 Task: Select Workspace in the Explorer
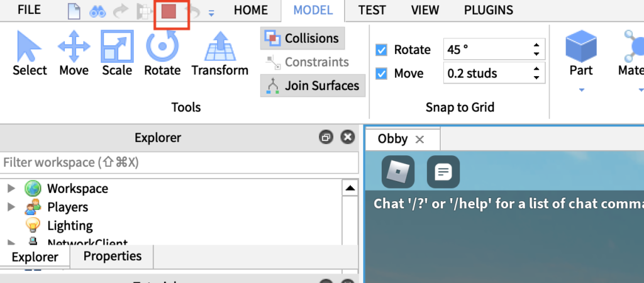click(x=77, y=189)
